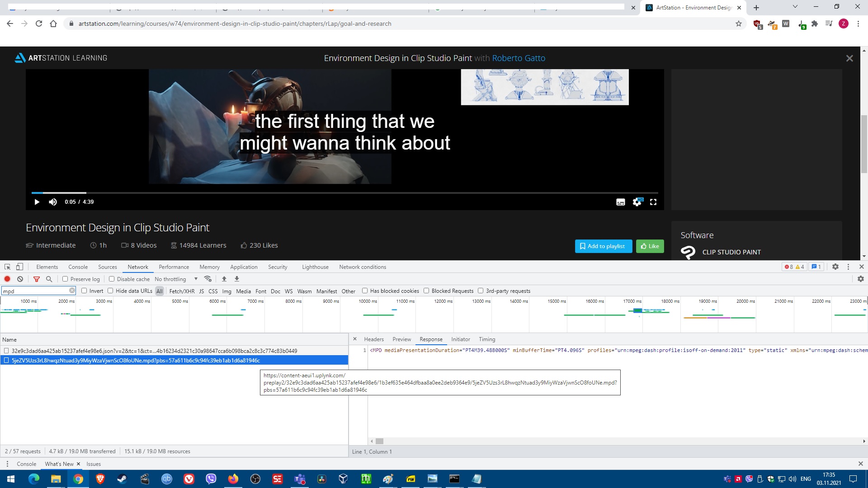The width and height of the screenshot is (868, 488).
Task: Open the Chrome tab search chevron
Action: tap(795, 7)
